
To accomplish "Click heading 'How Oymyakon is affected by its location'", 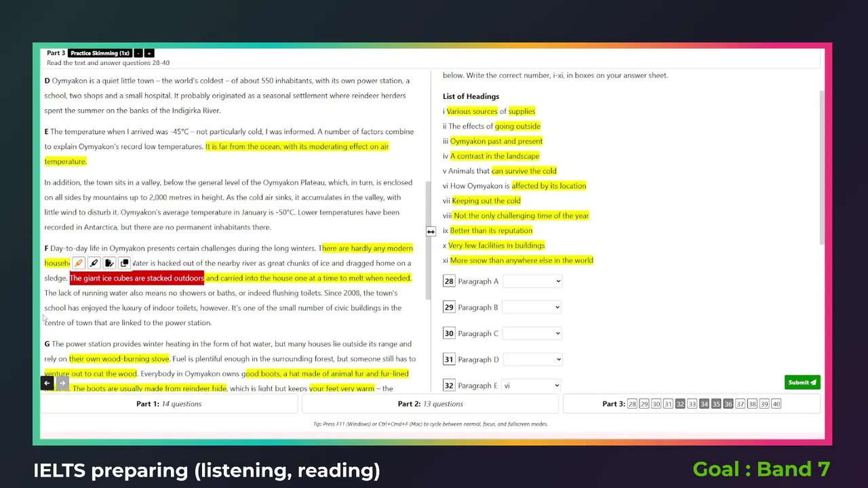I will point(515,186).
